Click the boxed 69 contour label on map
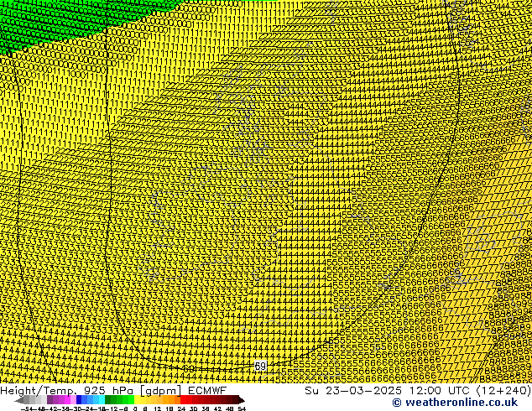The width and height of the screenshot is (532, 411). tap(260, 367)
